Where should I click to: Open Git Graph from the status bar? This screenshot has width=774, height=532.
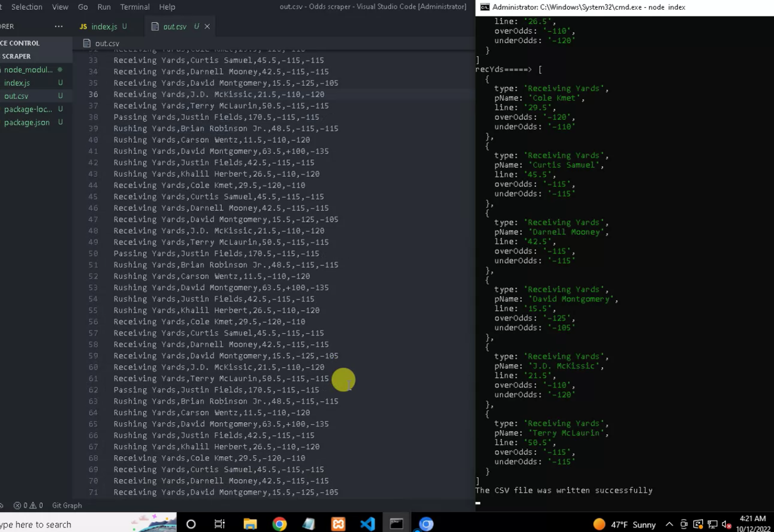coord(67,505)
